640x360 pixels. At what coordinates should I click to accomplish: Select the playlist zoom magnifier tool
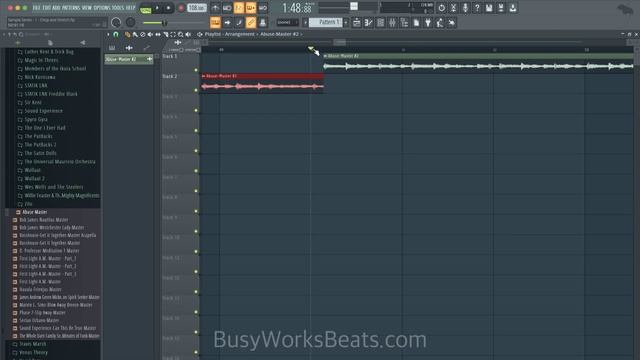[x=180, y=34]
